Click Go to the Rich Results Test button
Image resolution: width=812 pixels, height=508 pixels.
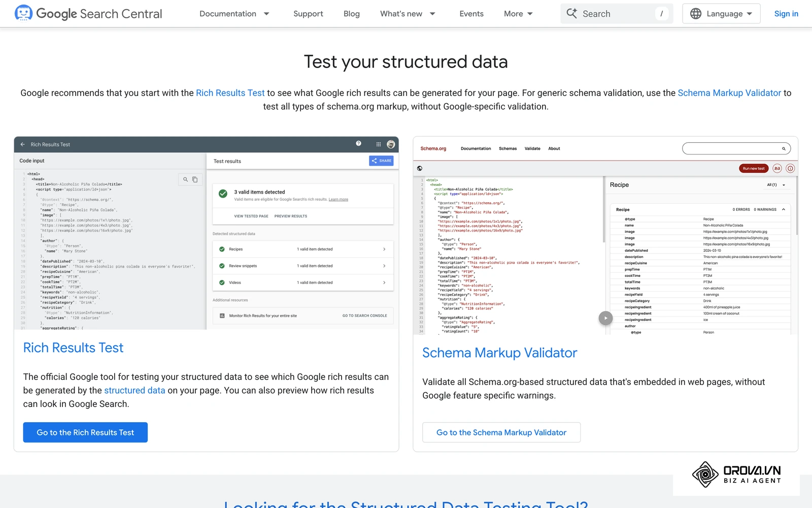click(85, 432)
